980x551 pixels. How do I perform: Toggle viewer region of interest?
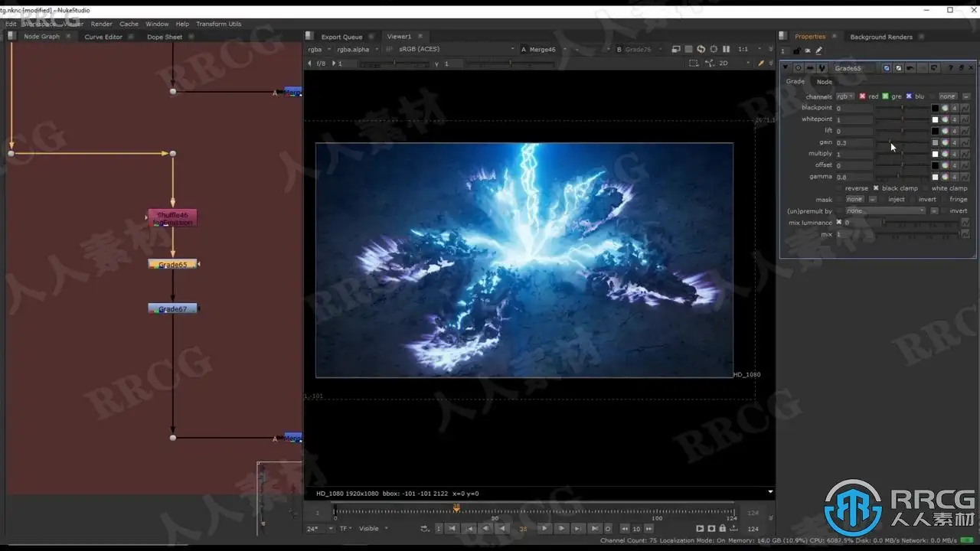pos(694,63)
